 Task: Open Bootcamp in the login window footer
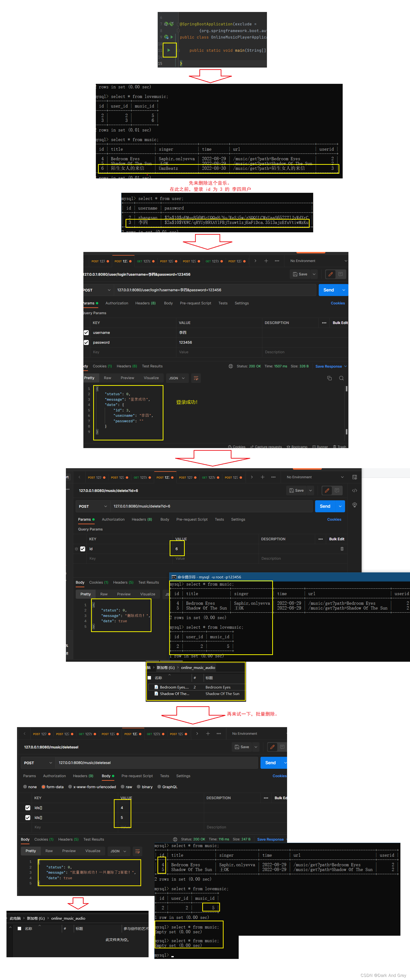tap(297, 447)
